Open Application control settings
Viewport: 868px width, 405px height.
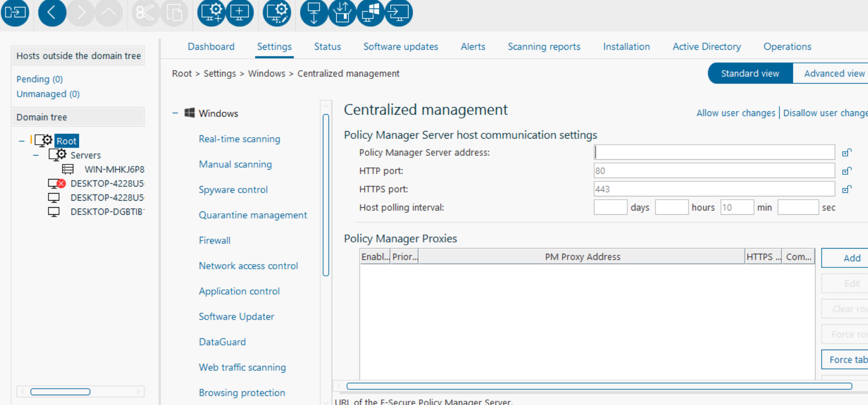click(239, 291)
